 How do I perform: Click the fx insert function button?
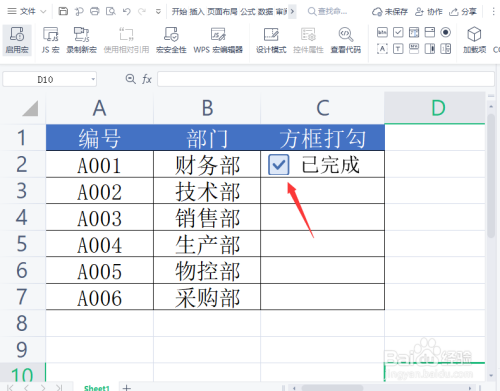[147, 79]
